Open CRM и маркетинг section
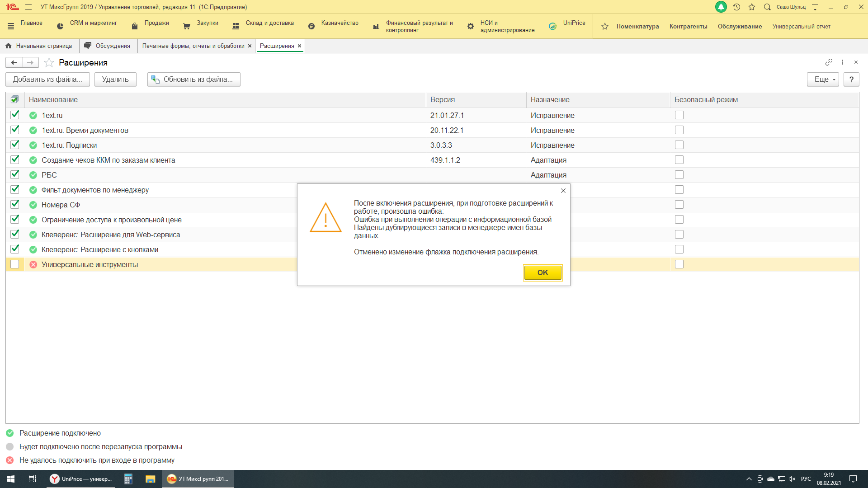This screenshot has width=868, height=488. coord(87,26)
